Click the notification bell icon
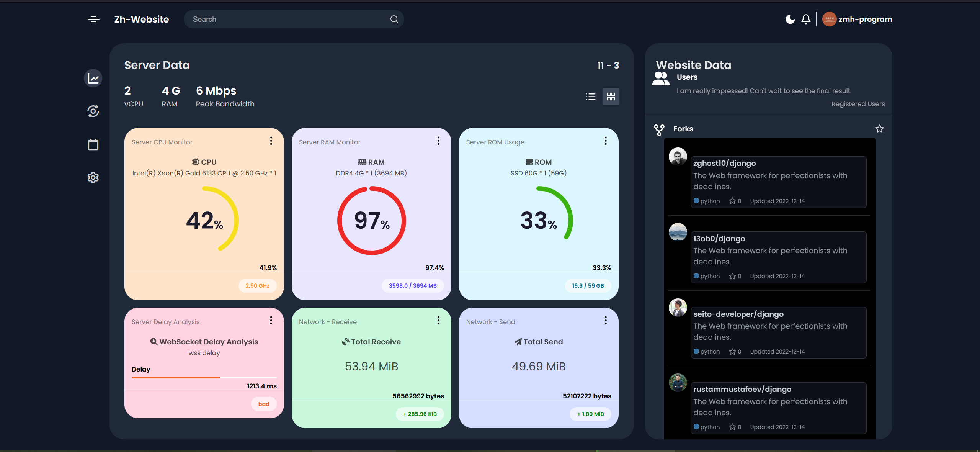This screenshot has width=980, height=452. pyautogui.click(x=806, y=19)
